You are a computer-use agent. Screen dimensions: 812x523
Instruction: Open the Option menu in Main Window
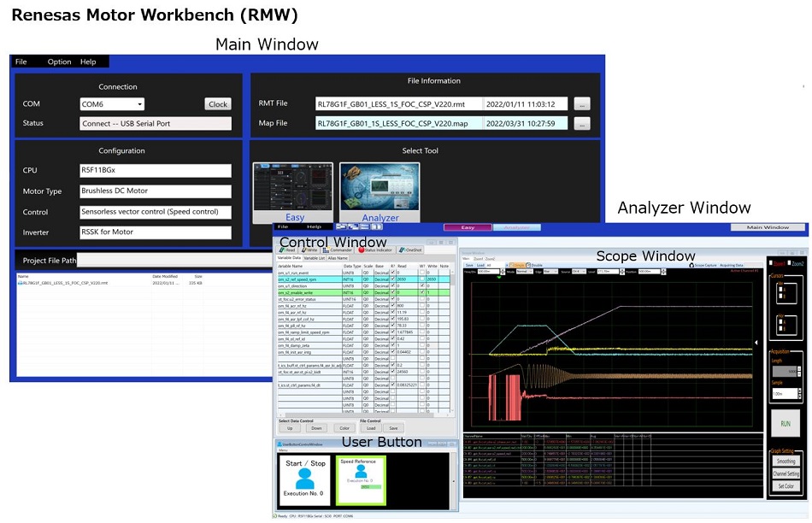coord(59,62)
